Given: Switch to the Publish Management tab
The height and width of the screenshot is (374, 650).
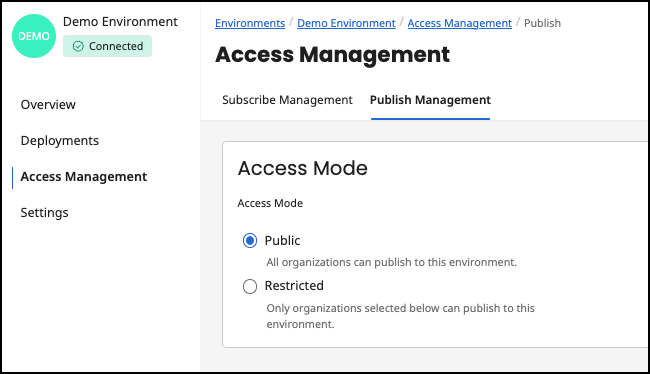Looking at the screenshot, I should click(430, 100).
